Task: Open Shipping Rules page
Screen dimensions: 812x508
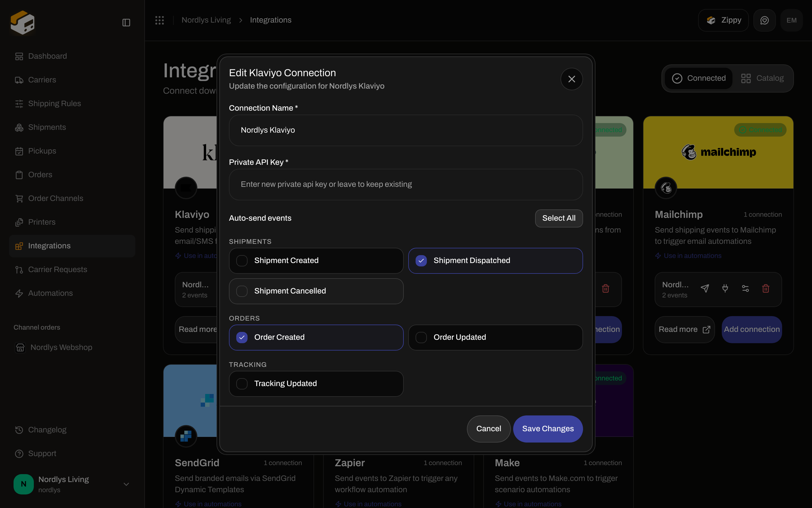Action: point(72,104)
